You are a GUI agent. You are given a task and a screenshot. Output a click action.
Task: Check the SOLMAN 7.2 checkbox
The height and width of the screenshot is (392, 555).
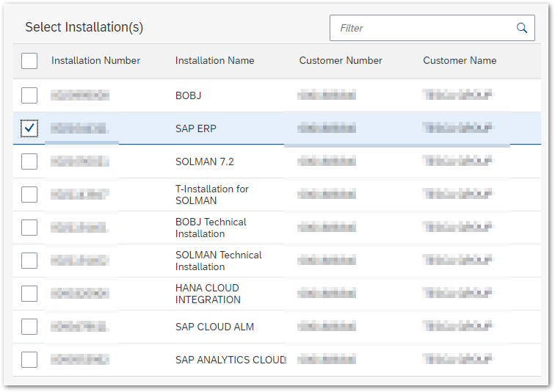29,161
